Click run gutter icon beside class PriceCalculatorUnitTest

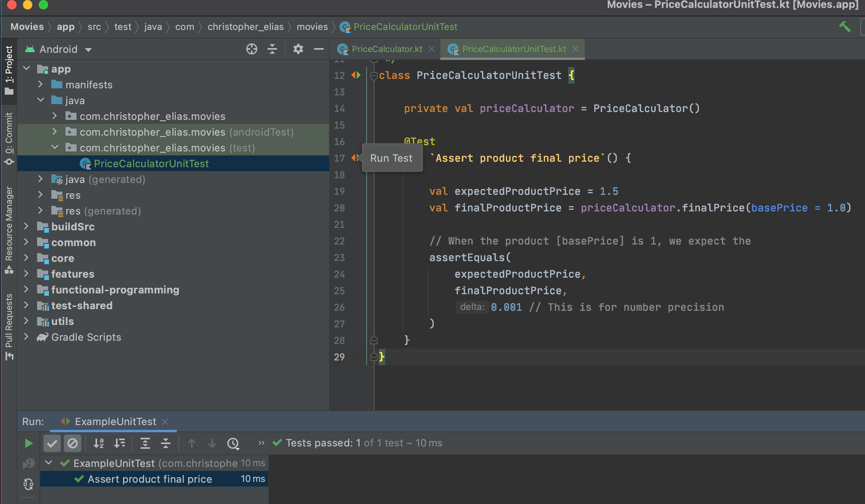356,75
